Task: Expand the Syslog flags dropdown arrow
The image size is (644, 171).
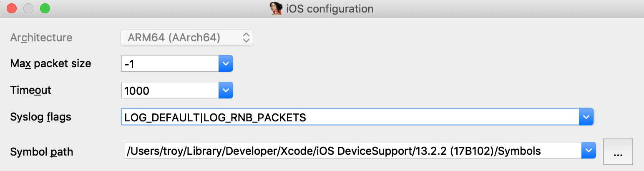Action: pos(586,117)
